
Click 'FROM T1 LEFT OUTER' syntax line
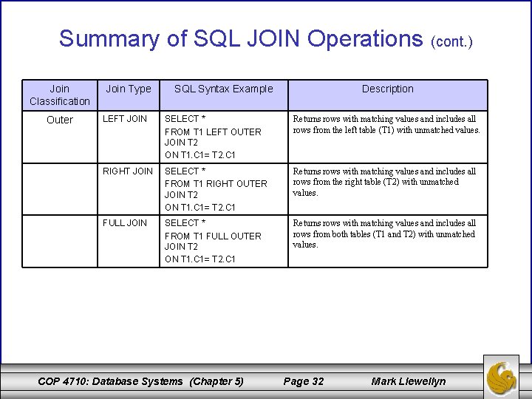tap(213, 132)
